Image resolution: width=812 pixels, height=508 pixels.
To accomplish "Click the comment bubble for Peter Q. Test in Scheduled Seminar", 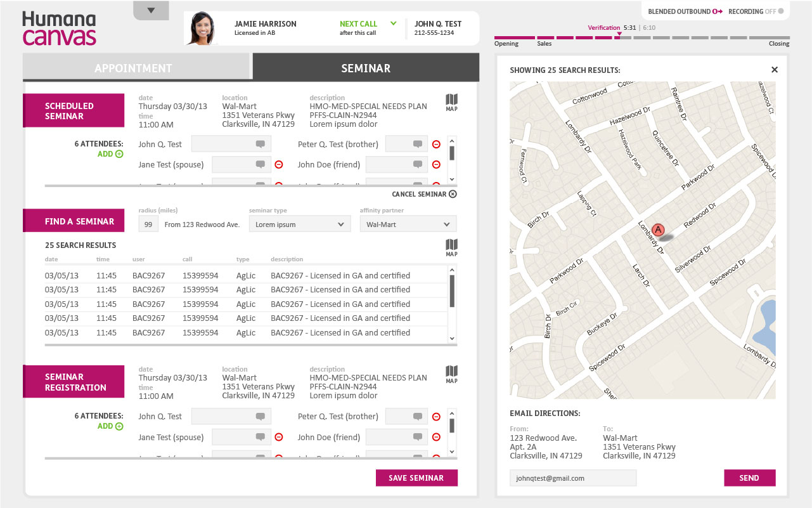I will pos(417,145).
